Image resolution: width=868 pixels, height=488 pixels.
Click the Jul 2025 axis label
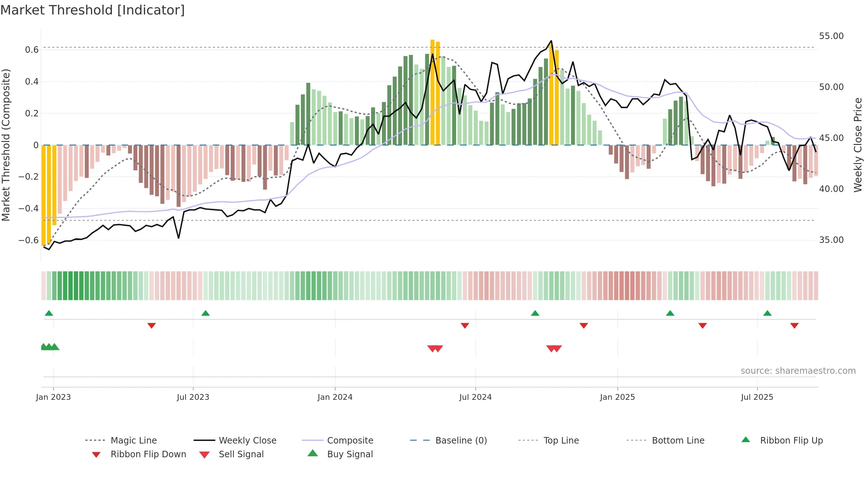point(757,397)
